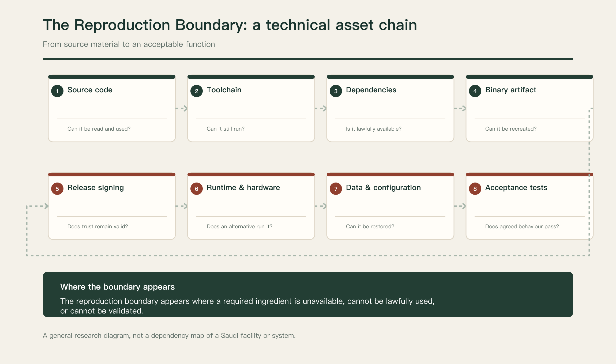Click the main Reproduction Boundary title
The height and width of the screenshot is (364, 616).
coord(230,25)
